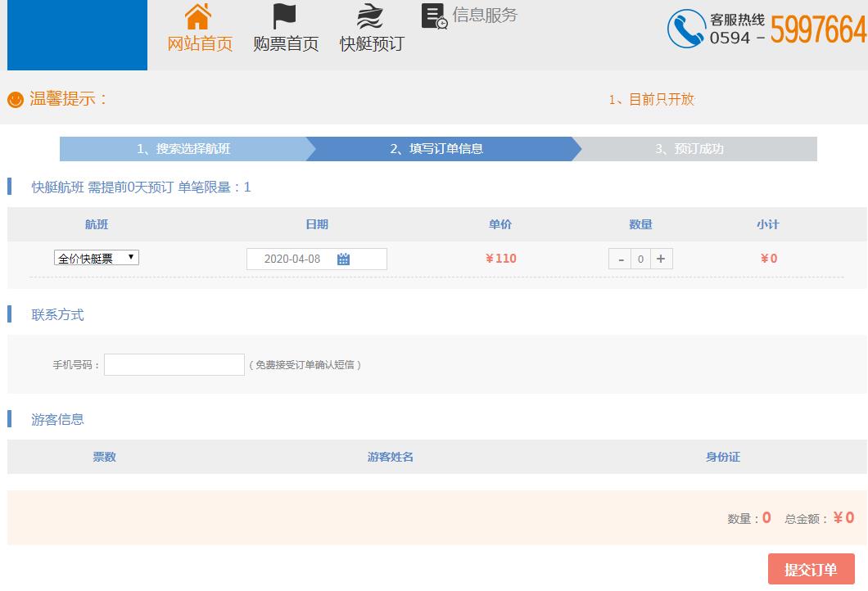Click the phone hotline icon
Screen dimensions: 868x591
click(686, 29)
